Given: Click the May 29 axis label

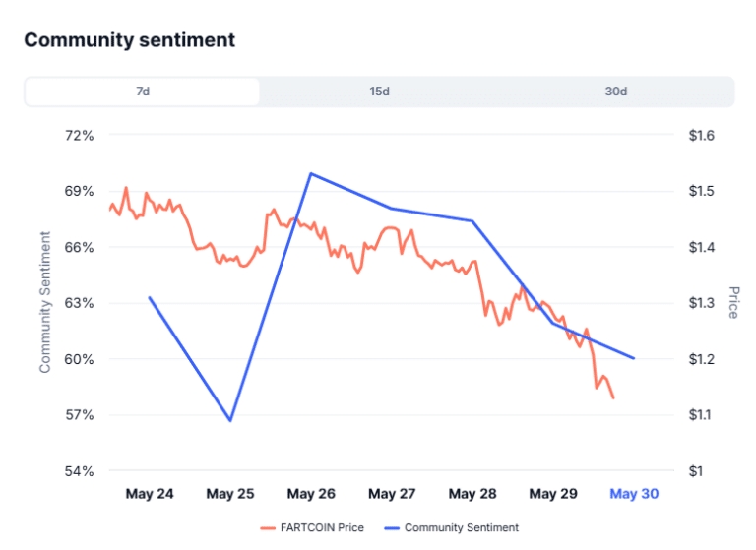Looking at the screenshot, I should pos(553,494).
